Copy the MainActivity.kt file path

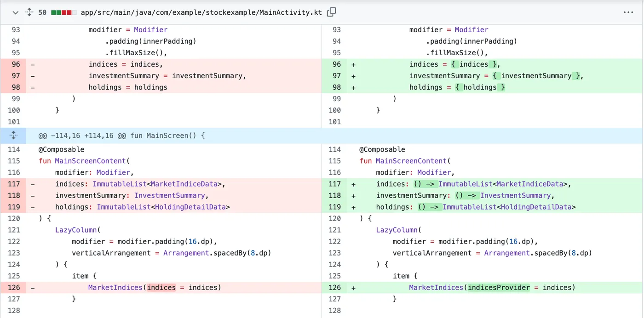pos(331,12)
